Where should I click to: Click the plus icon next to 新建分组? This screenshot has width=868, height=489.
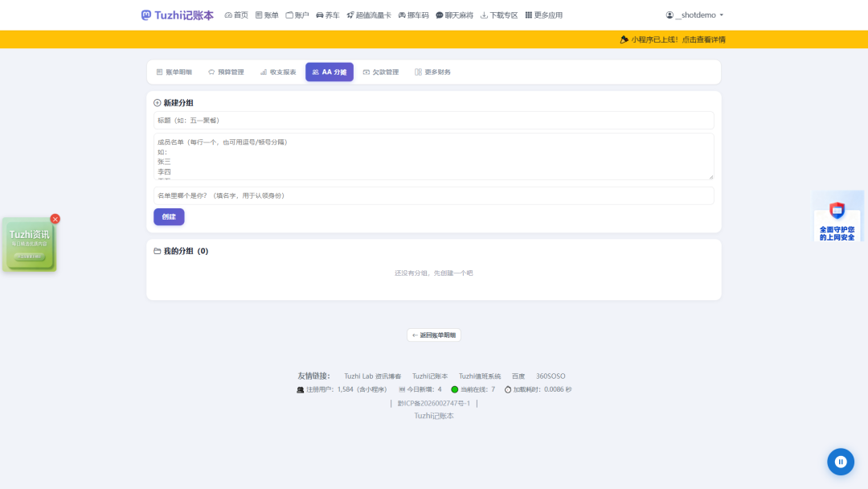[158, 103]
